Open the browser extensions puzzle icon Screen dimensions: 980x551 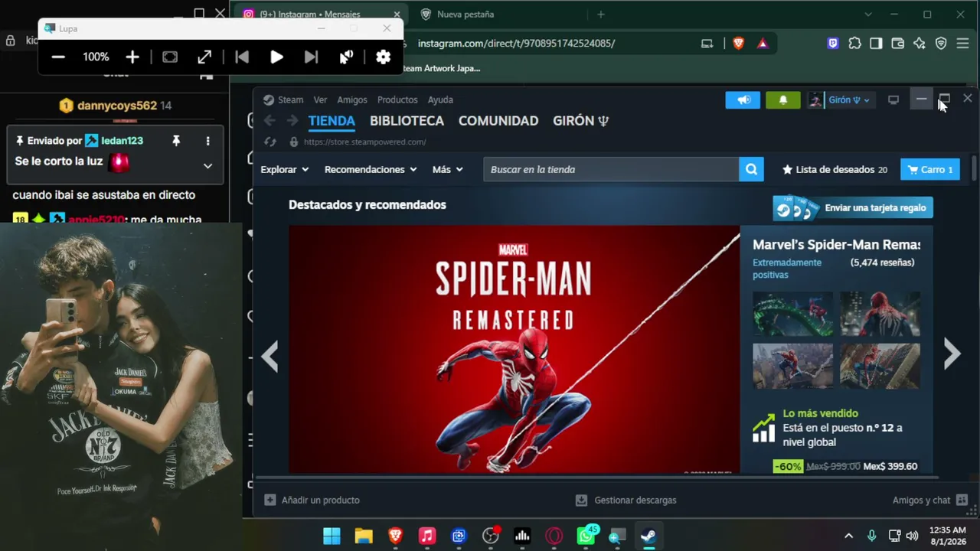854,44
